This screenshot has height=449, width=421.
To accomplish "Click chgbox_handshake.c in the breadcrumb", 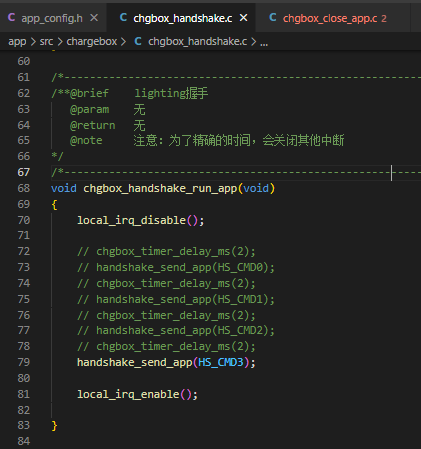I will click(198, 42).
